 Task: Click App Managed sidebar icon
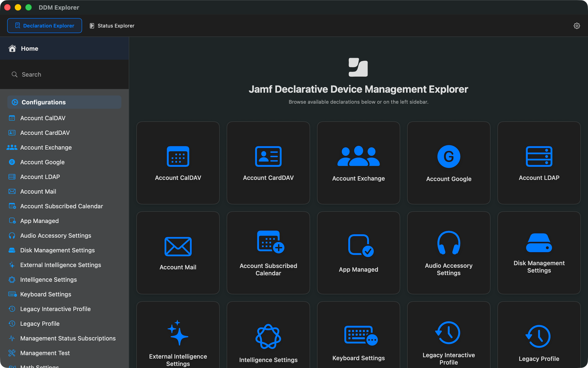click(12, 221)
